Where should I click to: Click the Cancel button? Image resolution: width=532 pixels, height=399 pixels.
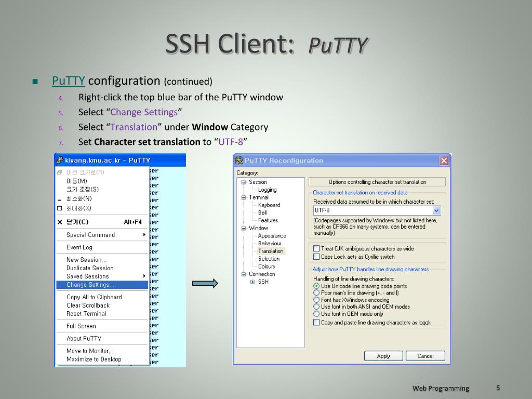pos(425,356)
